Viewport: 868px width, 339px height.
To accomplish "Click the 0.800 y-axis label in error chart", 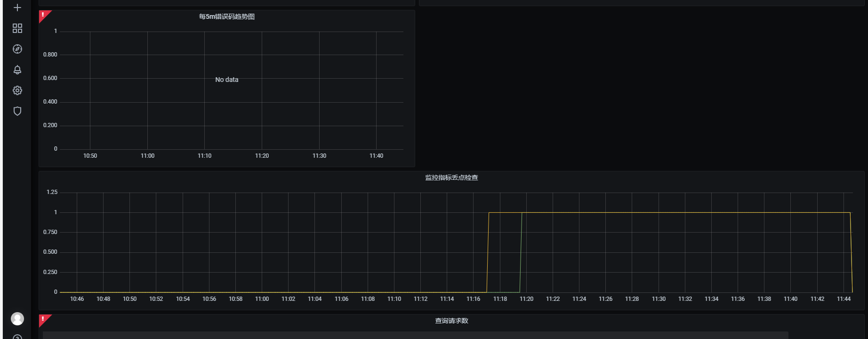I will click(x=50, y=55).
